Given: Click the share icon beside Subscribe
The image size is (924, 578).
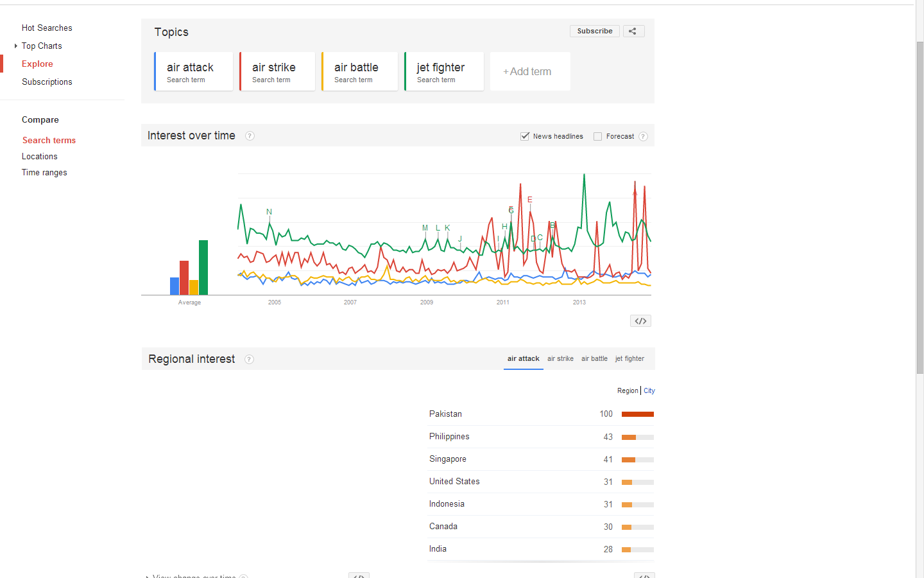Looking at the screenshot, I should point(633,31).
